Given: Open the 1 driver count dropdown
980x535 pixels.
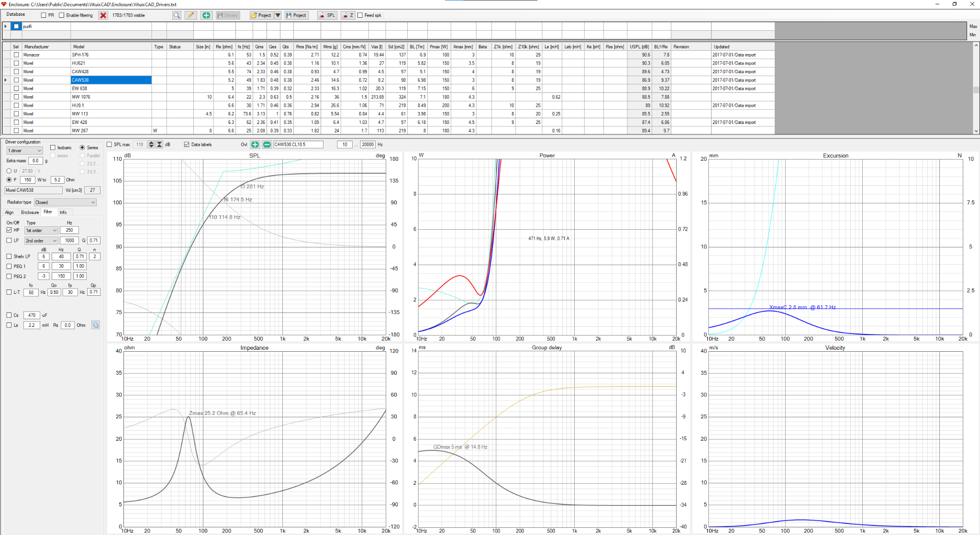Looking at the screenshot, I should pyautogui.click(x=24, y=151).
